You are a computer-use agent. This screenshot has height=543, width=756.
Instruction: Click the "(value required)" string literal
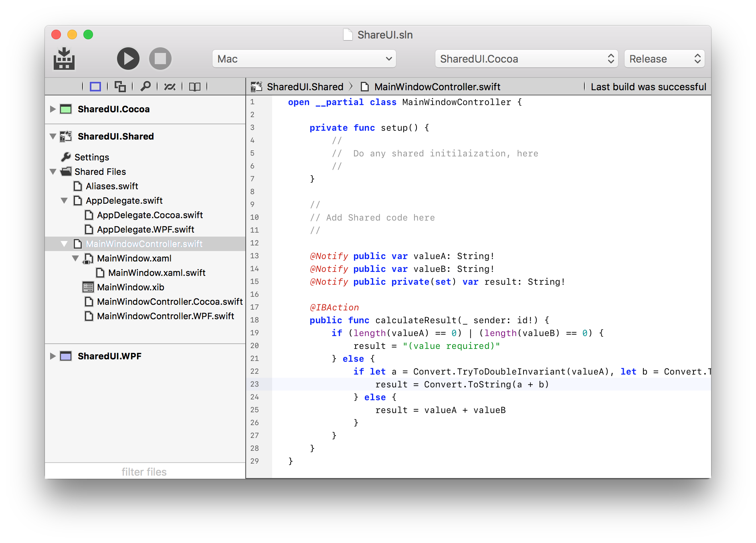tap(451, 346)
